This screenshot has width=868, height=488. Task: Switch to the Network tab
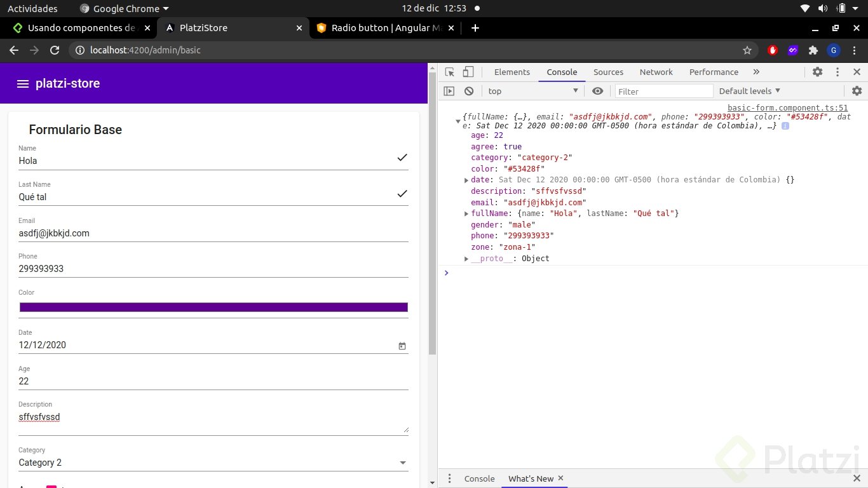[656, 72]
